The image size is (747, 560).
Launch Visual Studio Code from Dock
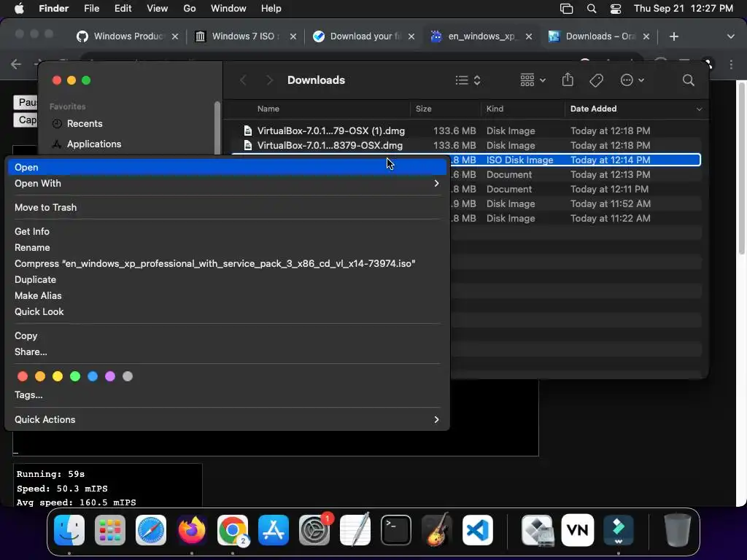[477, 530]
